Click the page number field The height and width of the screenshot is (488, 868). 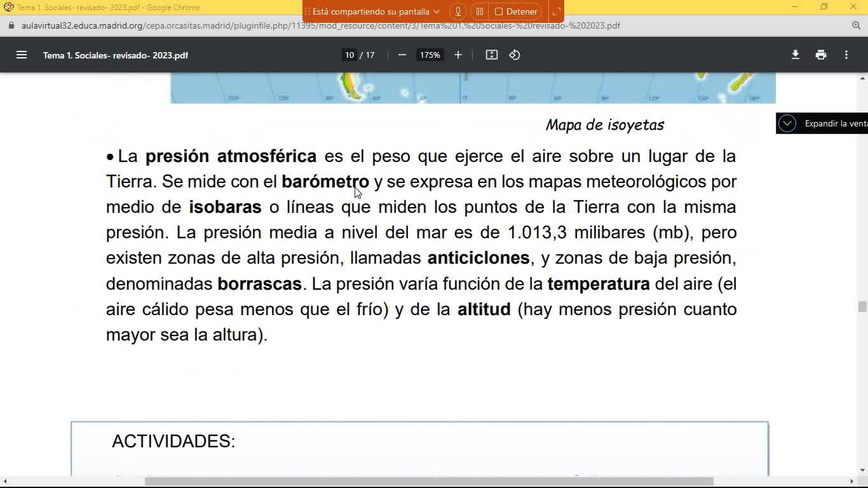(x=349, y=55)
